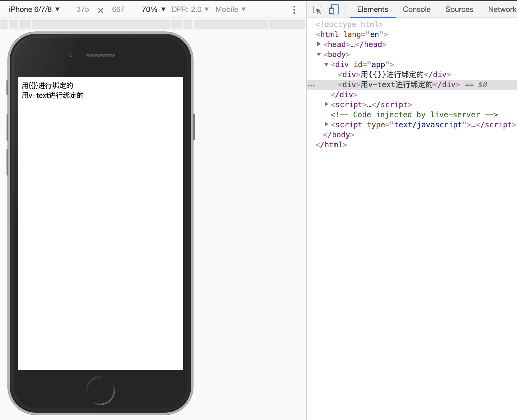
Task: Select the div containing 用{{}}进行绑定的
Action: point(394,74)
